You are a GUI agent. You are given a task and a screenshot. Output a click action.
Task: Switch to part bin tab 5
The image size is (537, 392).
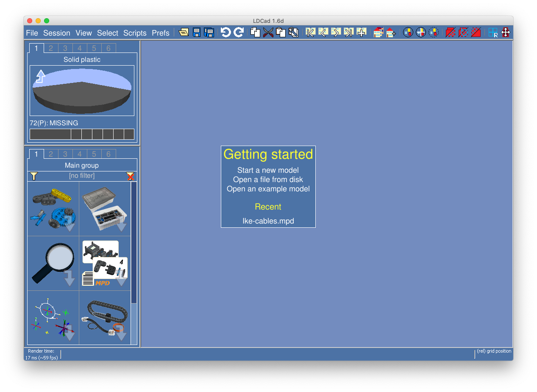[x=94, y=154]
